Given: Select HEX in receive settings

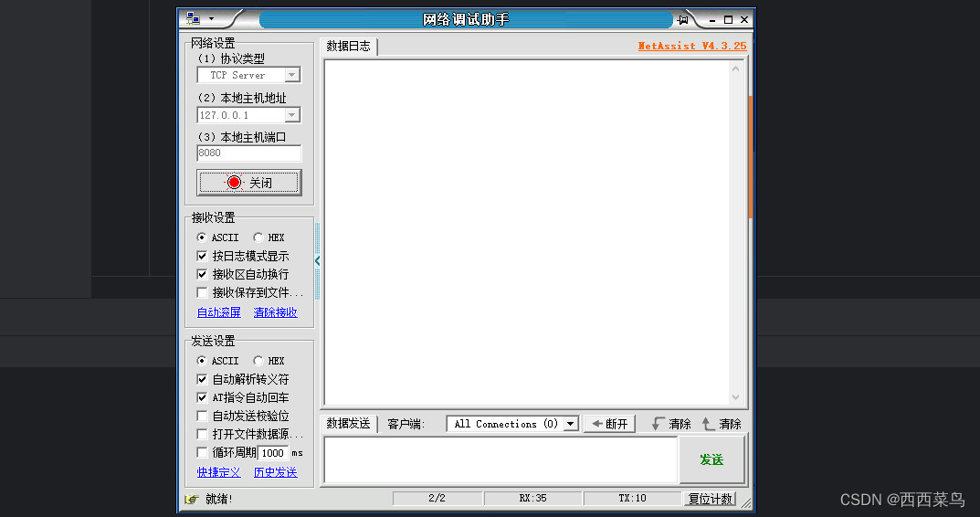Looking at the screenshot, I should [258, 237].
